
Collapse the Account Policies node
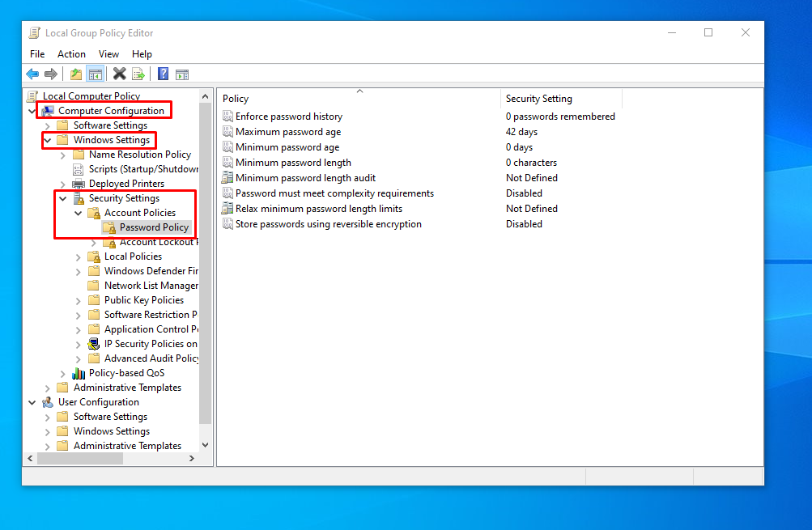tap(79, 213)
